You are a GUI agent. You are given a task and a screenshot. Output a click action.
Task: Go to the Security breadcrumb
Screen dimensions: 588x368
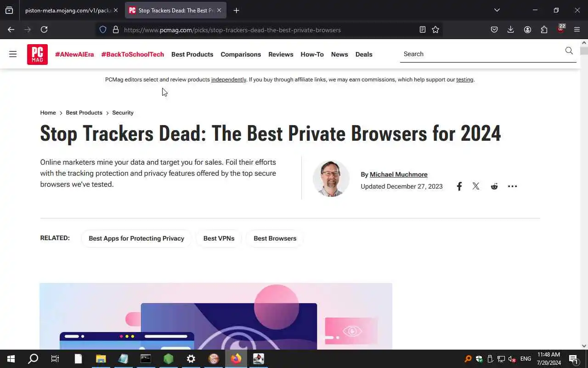click(123, 113)
